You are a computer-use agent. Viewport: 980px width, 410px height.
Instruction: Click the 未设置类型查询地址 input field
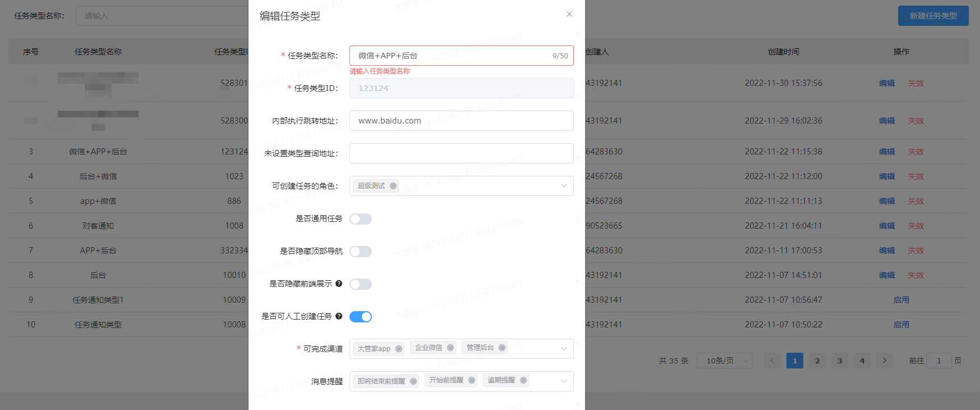click(462, 153)
